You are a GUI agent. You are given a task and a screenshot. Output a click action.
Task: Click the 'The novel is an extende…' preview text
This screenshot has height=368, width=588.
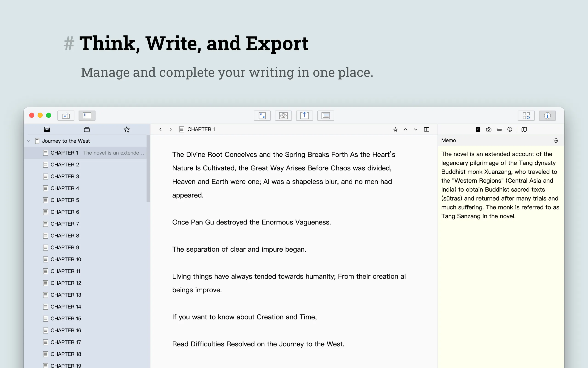pyautogui.click(x=113, y=153)
